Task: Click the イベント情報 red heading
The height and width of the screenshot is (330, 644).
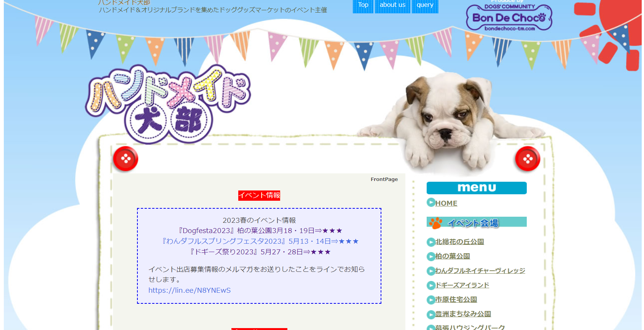Action: click(259, 195)
